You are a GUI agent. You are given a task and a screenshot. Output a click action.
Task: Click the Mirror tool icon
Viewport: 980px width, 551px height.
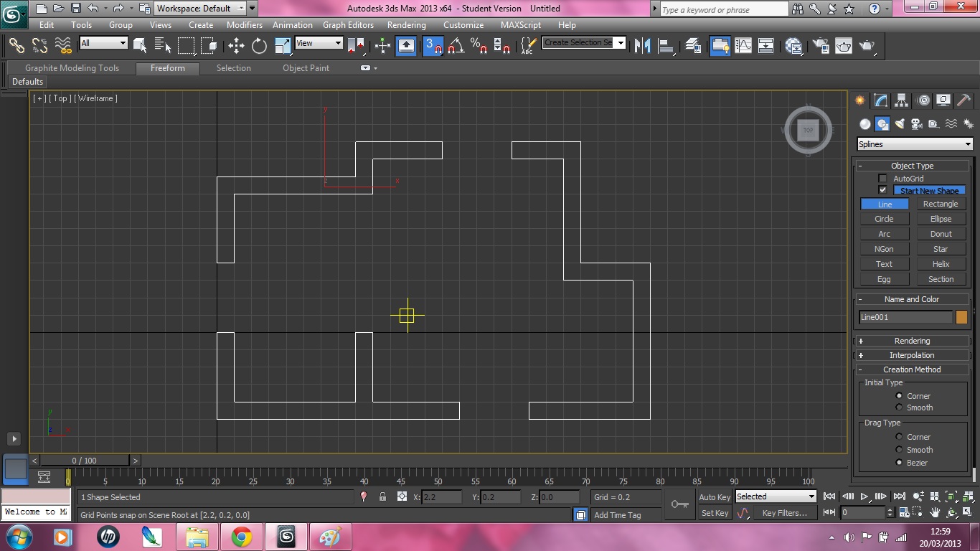(643, 46)
